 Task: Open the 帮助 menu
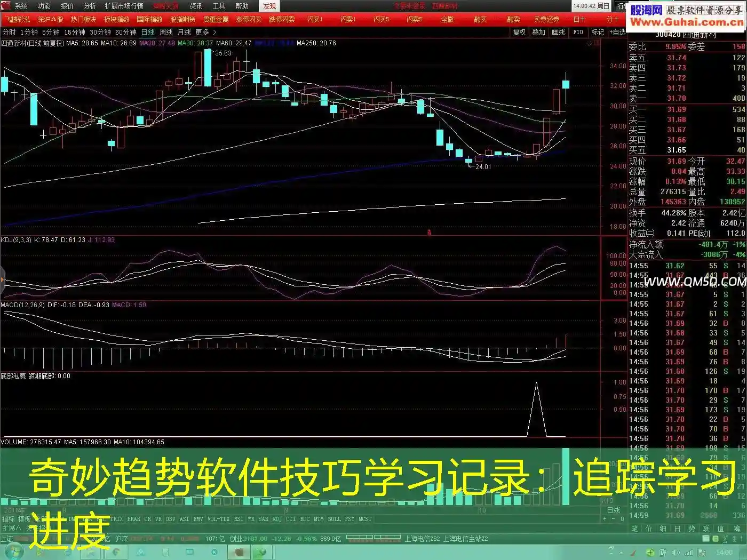pyautogui.click(x=242, y=6)
